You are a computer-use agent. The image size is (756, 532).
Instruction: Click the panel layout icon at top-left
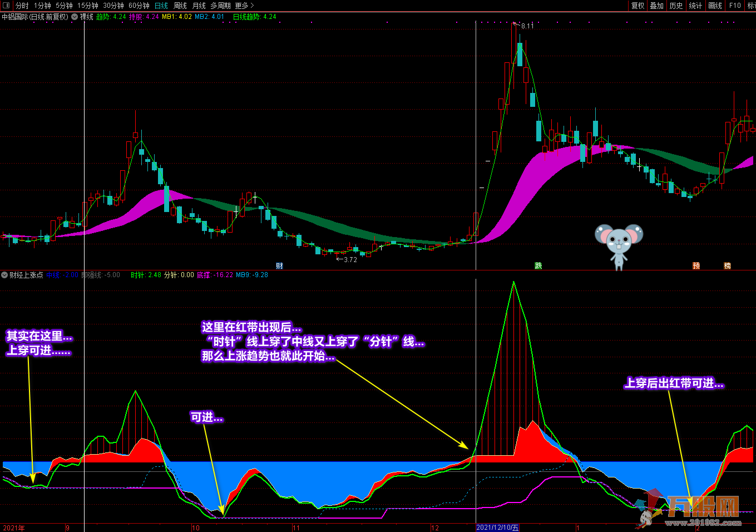tap(6, 5)
